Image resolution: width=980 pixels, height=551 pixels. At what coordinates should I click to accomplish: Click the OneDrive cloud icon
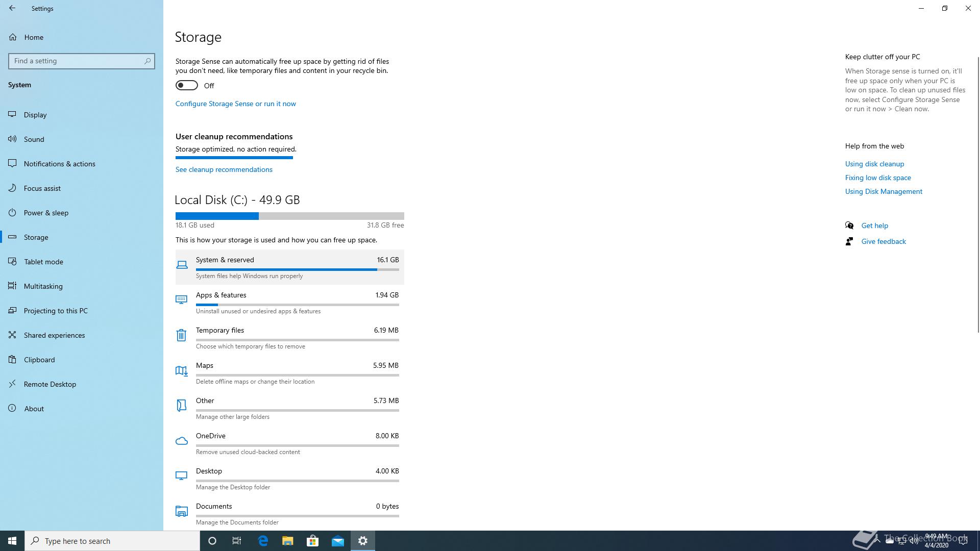(181, 441)
